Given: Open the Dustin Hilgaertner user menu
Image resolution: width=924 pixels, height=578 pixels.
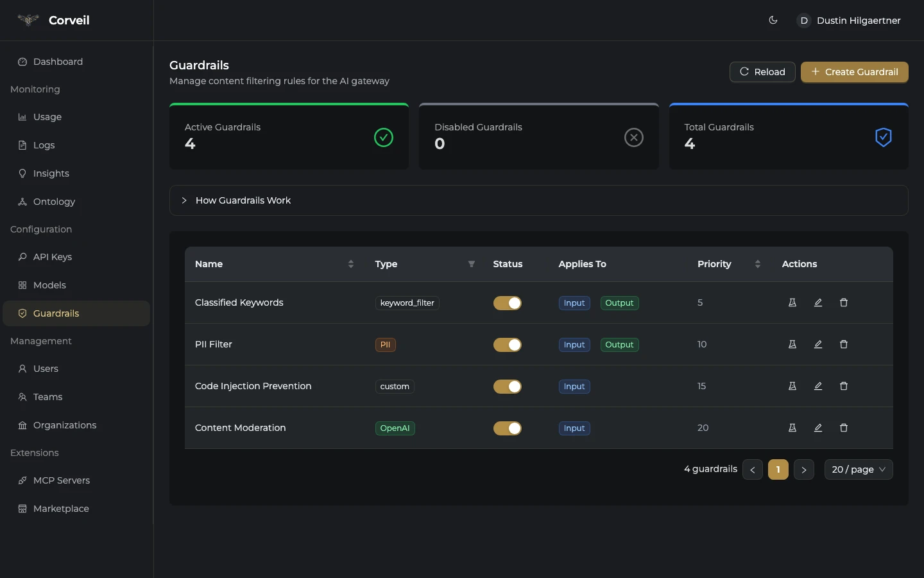Looking at the screenshot, I should 848,21.
